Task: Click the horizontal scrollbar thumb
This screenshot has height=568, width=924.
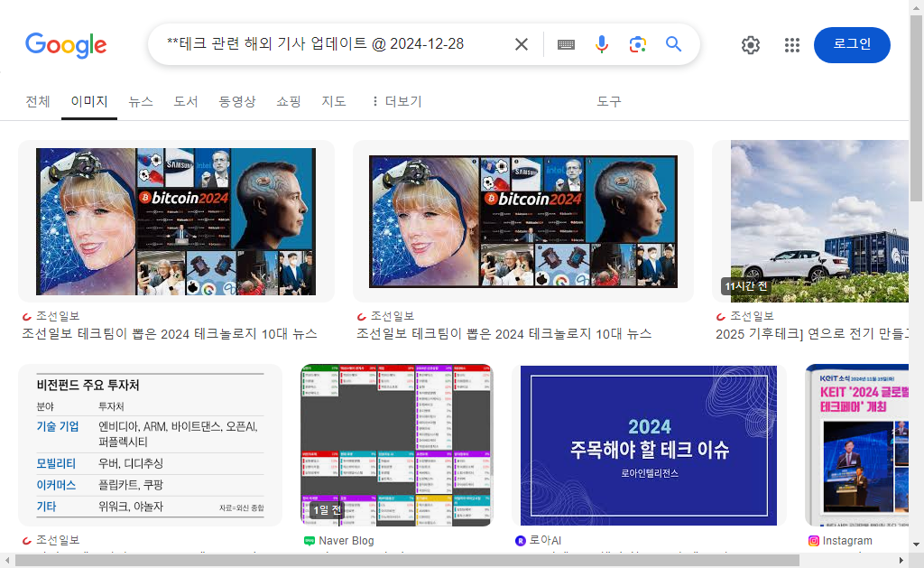Action: (407, 561)
